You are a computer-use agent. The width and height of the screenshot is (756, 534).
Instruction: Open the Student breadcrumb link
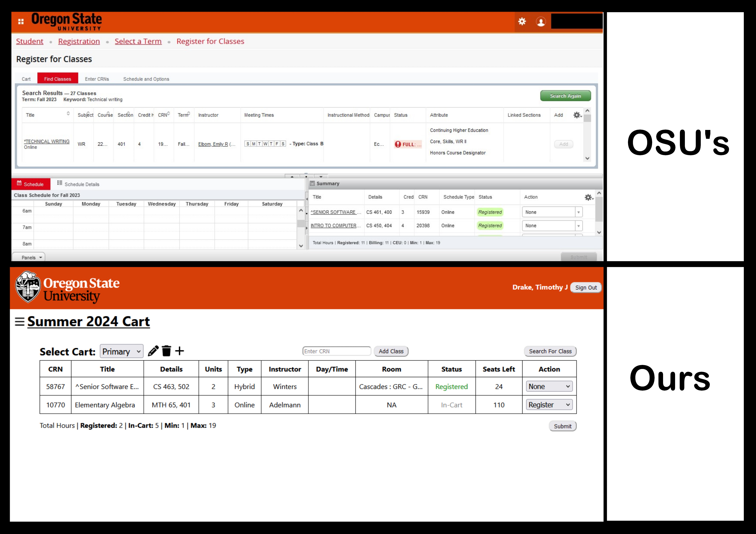click(30, 41)
